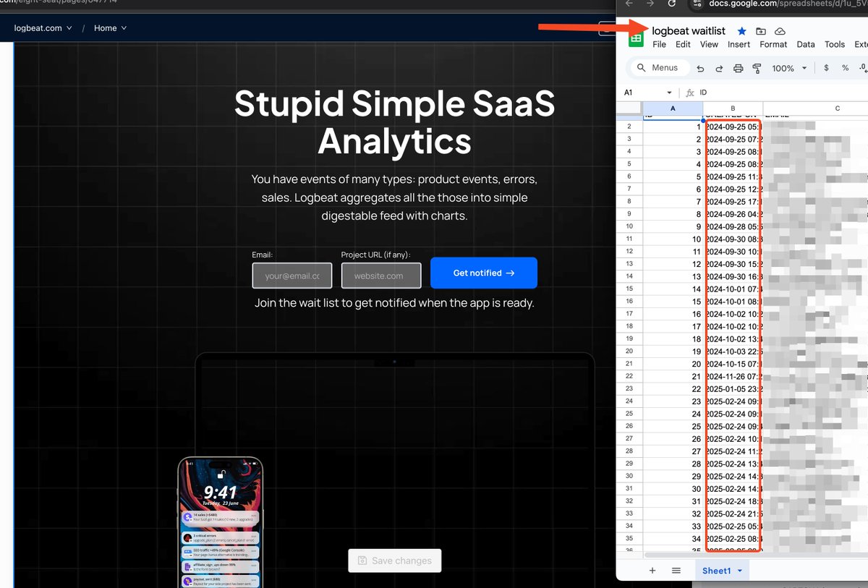Click the date cell in ID 22 row
868x588 pixels.
733,388
